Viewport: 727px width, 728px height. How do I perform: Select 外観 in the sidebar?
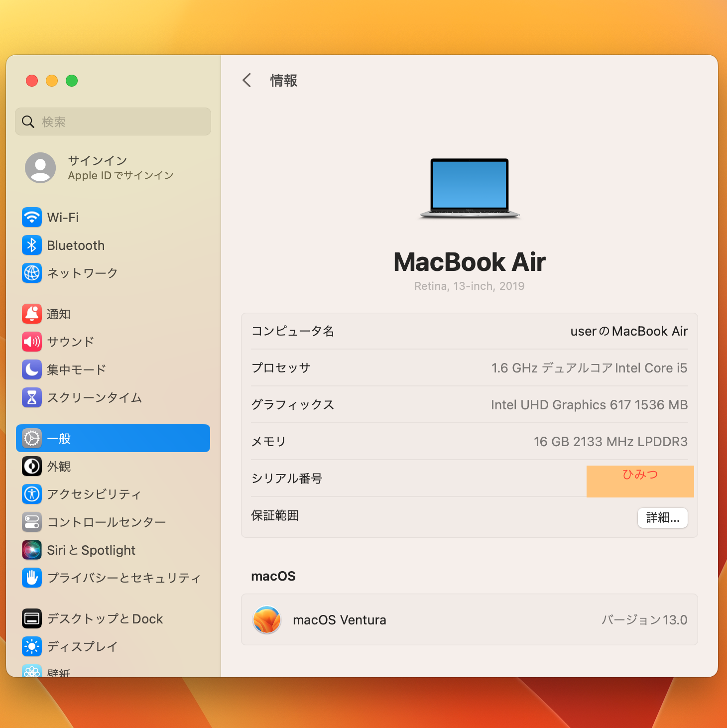[59, 467]
